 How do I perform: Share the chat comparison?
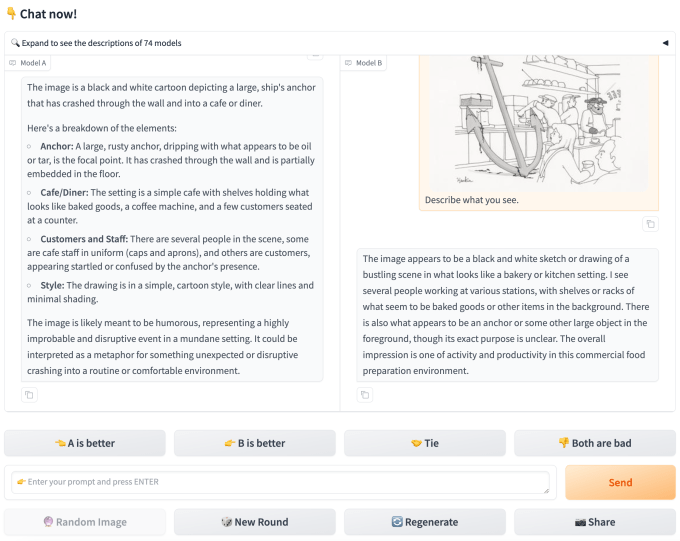click(x=595, y=522)
